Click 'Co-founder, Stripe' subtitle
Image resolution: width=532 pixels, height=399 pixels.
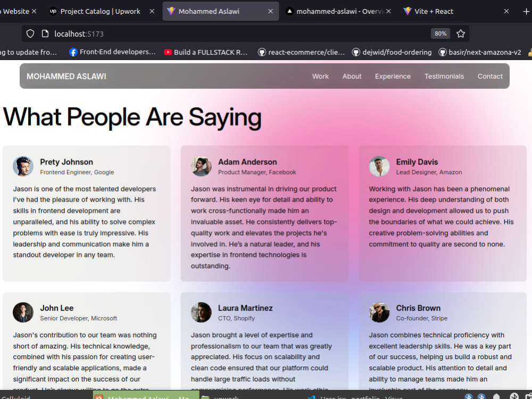[x=422, y=318]
